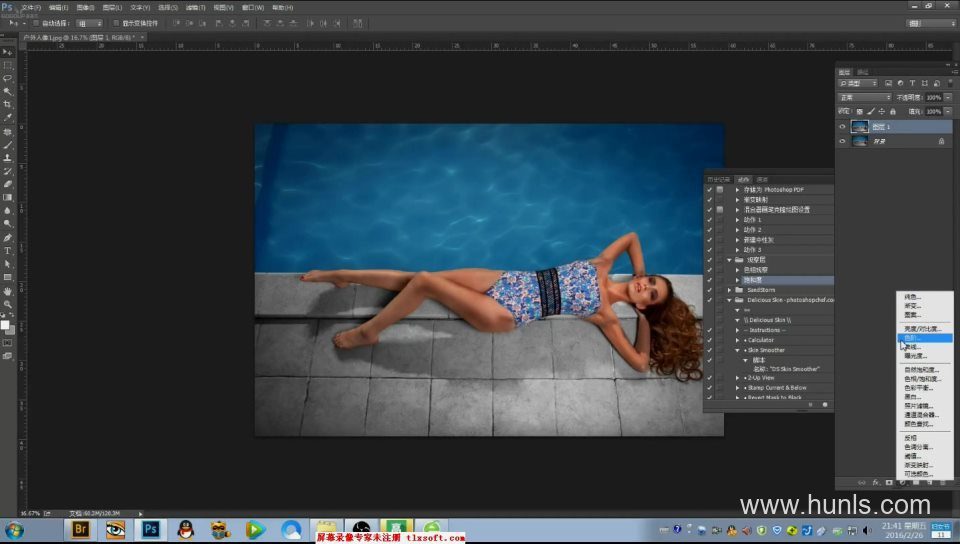Collapse the Skin Smoother action

click(x=737, y=351)
